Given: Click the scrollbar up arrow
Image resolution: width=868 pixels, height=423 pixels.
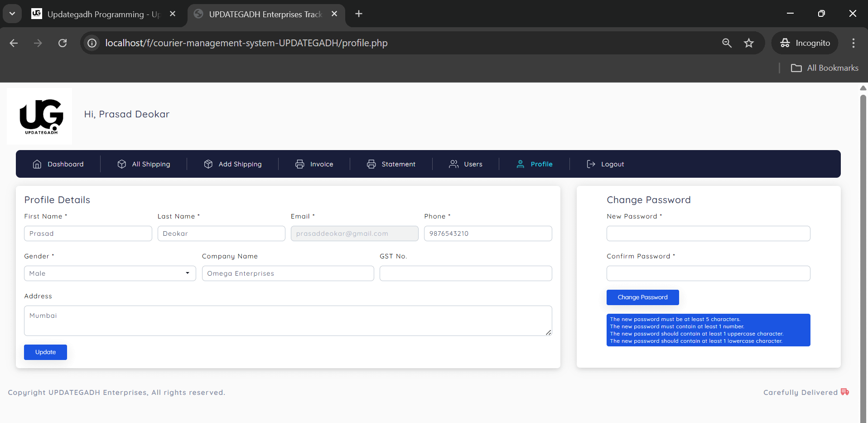Looking at the screenshot, I should [863, 88].
